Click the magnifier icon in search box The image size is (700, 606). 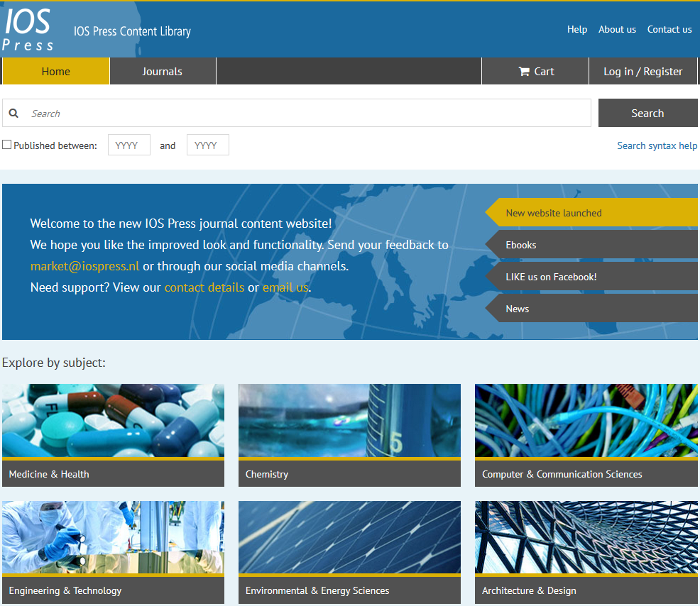pyautogui.click(x=13, y=114)
